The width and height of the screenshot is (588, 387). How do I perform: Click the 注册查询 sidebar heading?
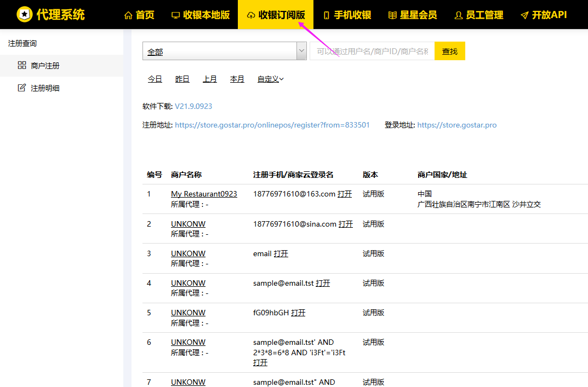22,43
